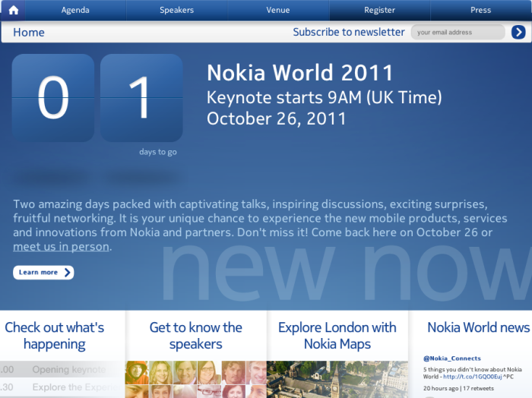Click the home icon in navigation bar
532x398 pixels.
13,10
